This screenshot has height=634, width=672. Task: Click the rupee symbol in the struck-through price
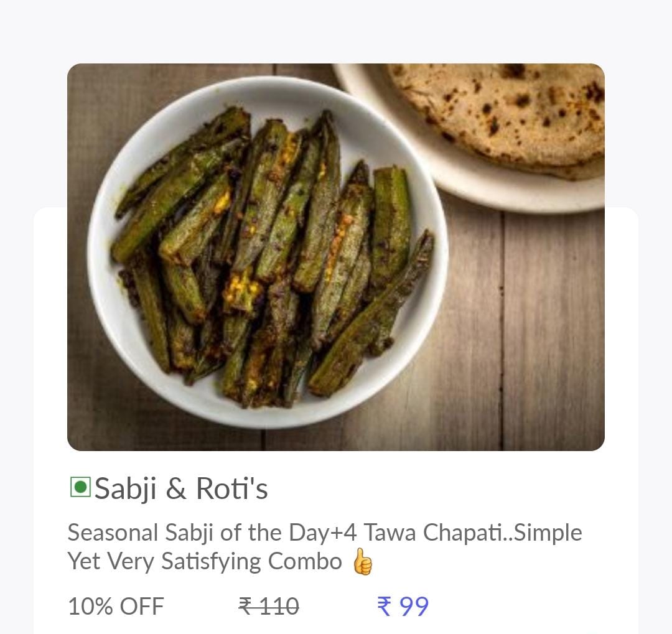246,605
